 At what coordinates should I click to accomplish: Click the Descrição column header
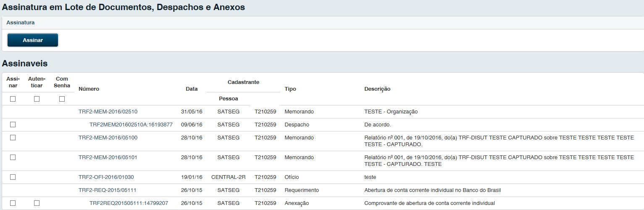377,89
